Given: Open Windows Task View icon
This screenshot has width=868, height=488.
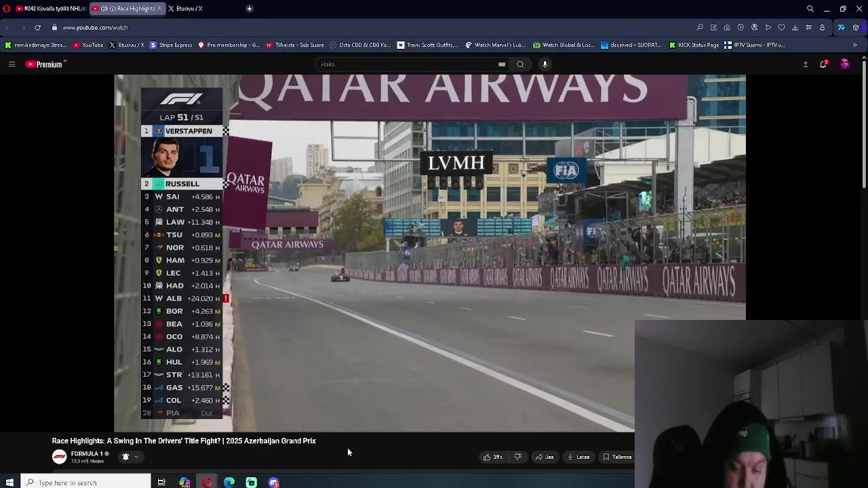Looking at the screenshot, I should click(x=161, y=483).
